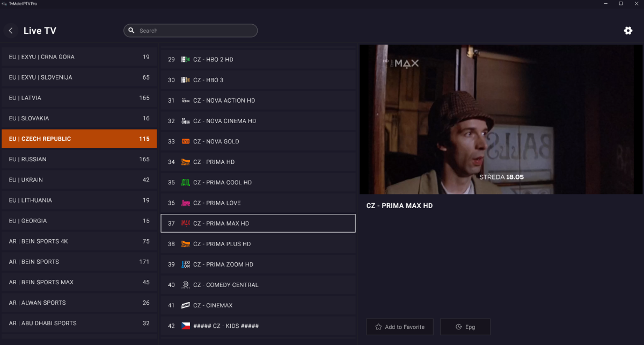This screenshot has width=644, height=345.
Task: Click in the Search field
Action: [x=193, y=31]
